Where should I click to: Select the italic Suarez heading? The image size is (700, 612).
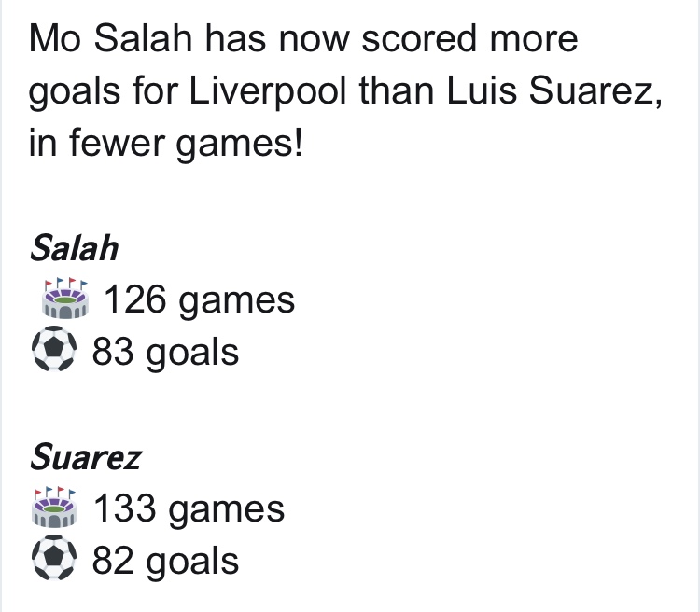(85, 457)
